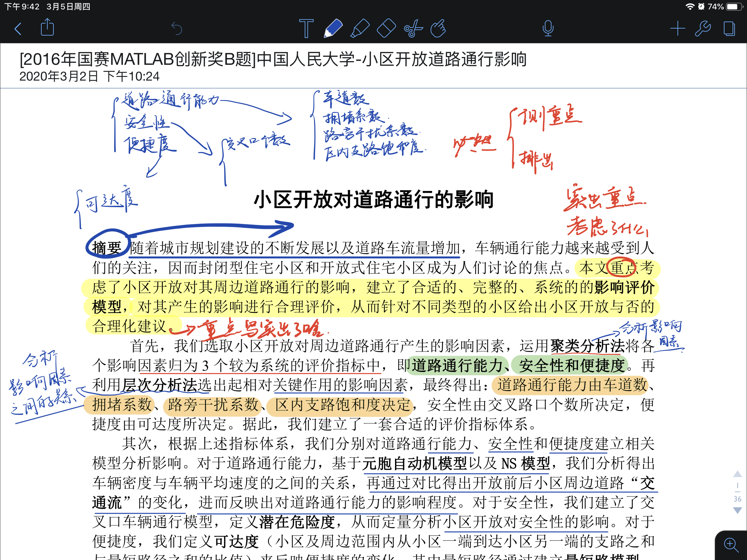The height and width of the screenshot is (560, 747).
Task: Tap the date 2020年3月2日 下午10:24
Action: [x=89, y=76]
